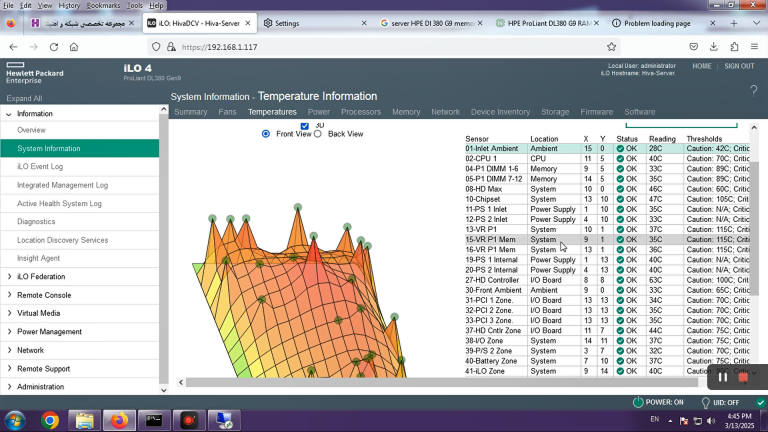Click the green health check icon in footer
The width and height of the screenshot is (768, 432).
coord(761,403)
